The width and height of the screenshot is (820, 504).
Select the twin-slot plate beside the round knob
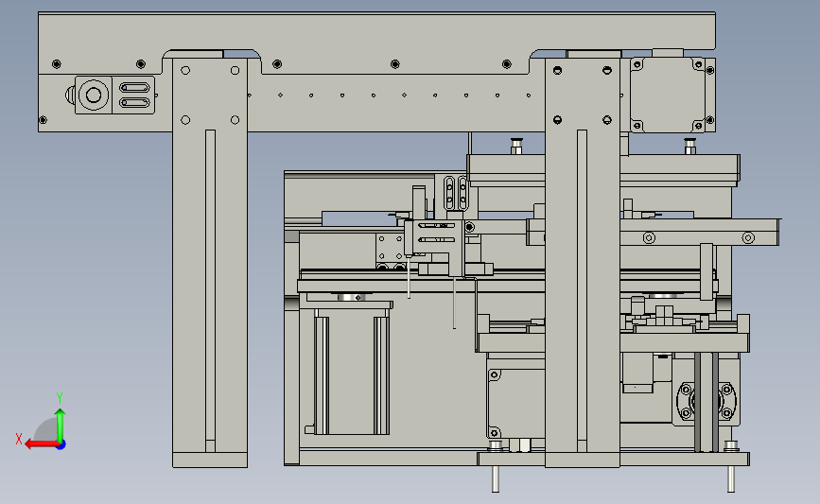(x=134, y=96)
